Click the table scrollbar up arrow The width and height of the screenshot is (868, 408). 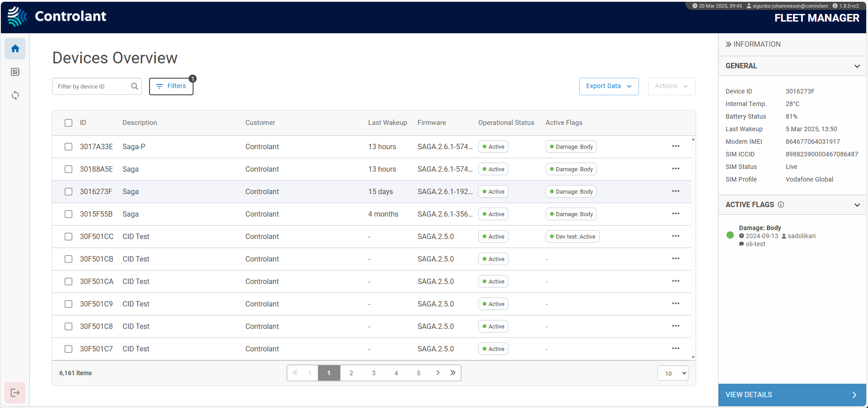click(693, 139)
